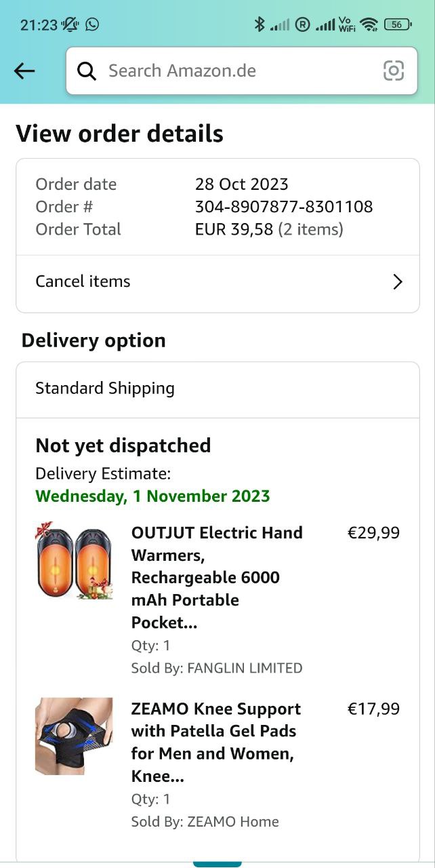
Task: Tap the knee support product image
Action: [74, 736]
